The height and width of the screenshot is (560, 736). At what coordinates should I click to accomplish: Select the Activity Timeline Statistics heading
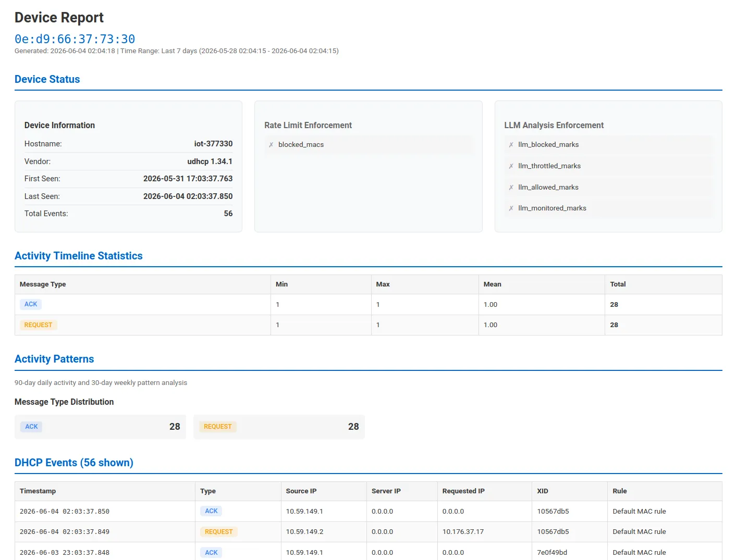pyautogui.click(x=79, y=256)
